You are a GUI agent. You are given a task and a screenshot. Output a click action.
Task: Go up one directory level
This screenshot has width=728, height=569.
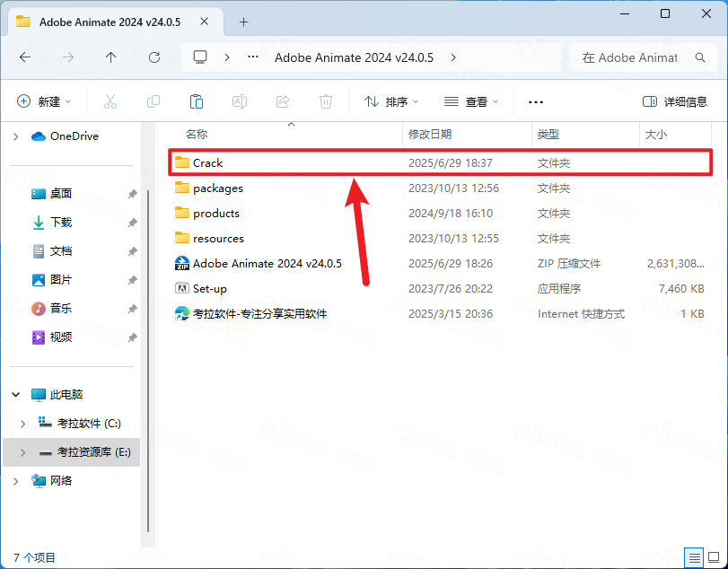coord(111,57)
